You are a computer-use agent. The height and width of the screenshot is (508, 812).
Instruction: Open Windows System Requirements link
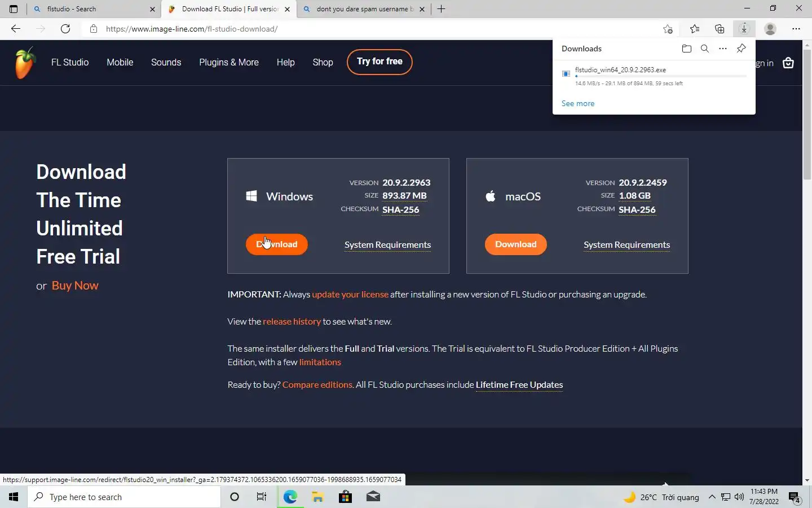coord(387,245)
